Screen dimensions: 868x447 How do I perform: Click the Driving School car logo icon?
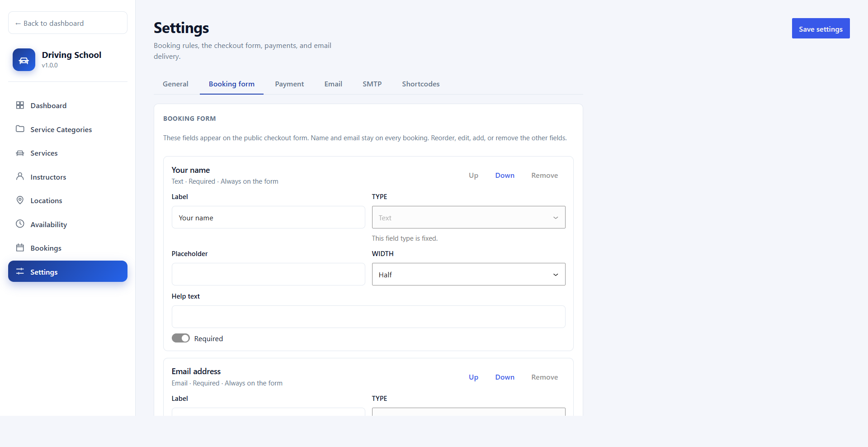[24, 60]
